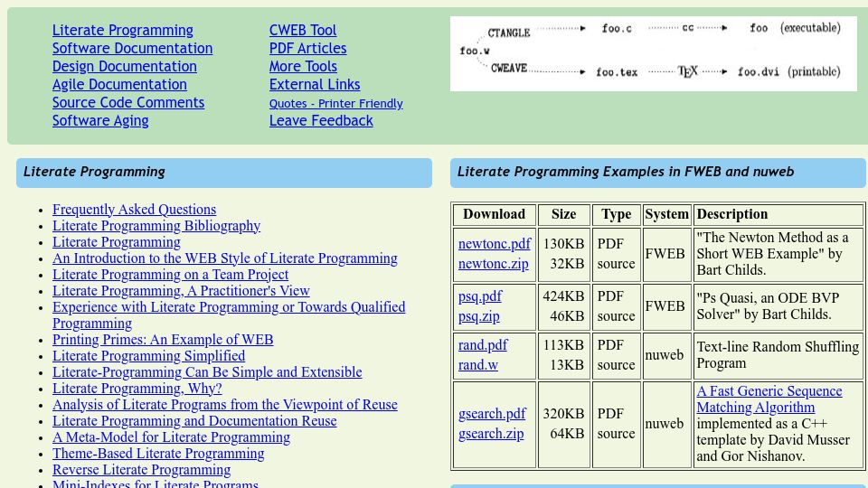This screenshot has width=868, height=488.
Task: Open A Meta-Model for Literate Programming
Action: [x=171, y=437]
